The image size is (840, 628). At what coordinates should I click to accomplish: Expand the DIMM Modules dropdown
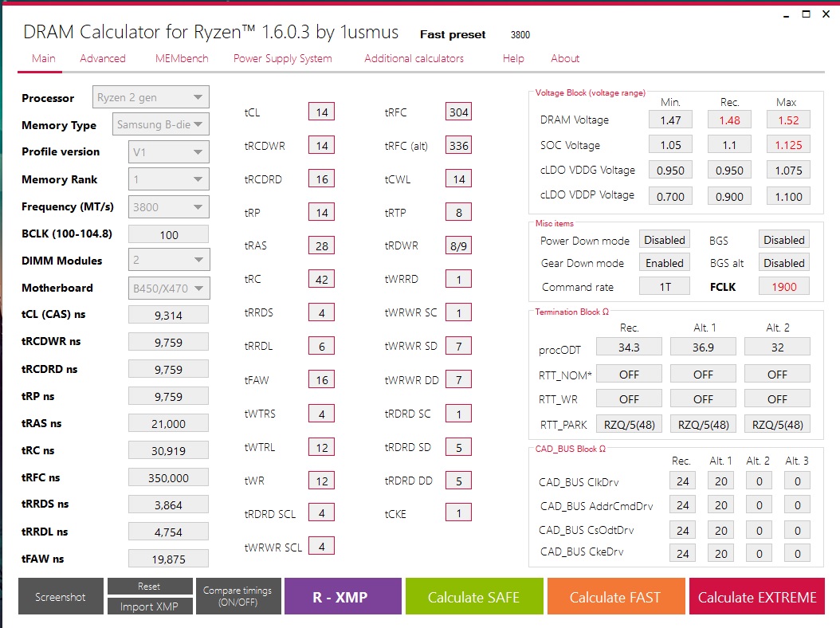169,260
